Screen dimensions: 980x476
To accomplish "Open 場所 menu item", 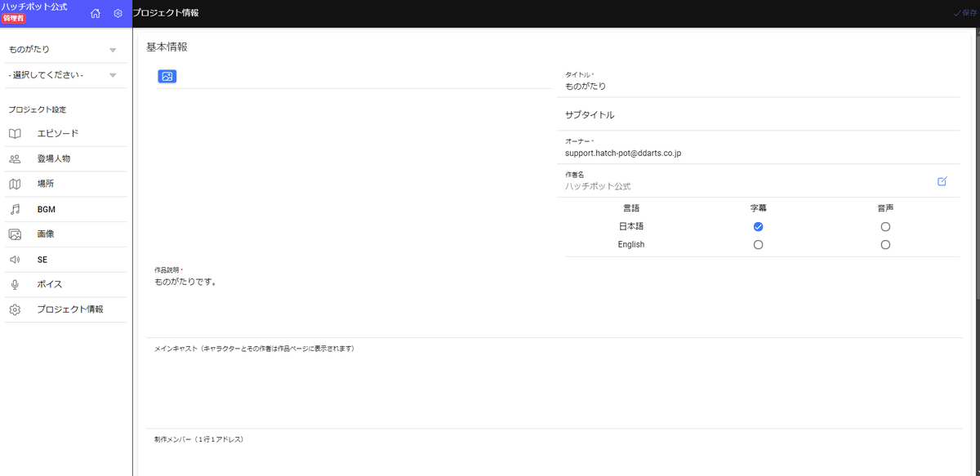I will [x=66, y=184].
